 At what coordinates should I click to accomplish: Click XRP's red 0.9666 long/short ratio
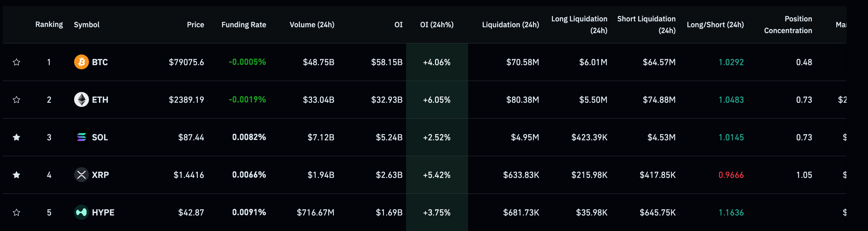[731, 175]
